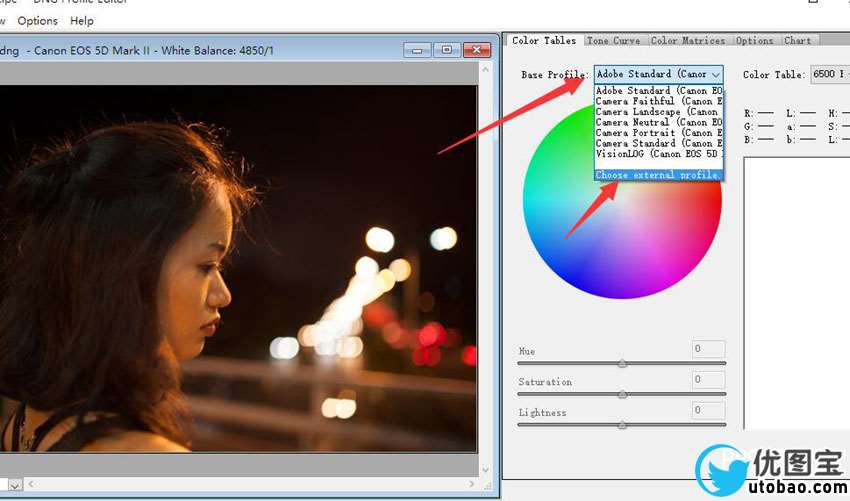Switch to the Tone Curve tab
The image size is (850, 501).
[614, 41]
